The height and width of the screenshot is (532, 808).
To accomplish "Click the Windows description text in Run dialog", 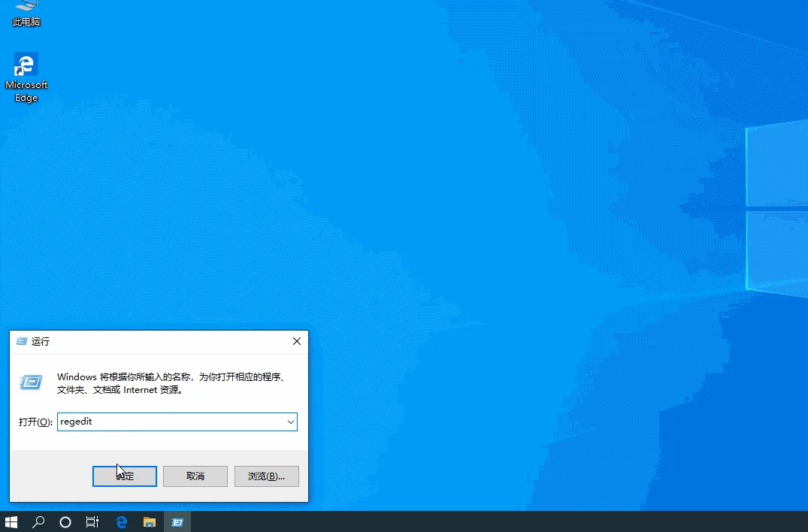I will point(171,383).
